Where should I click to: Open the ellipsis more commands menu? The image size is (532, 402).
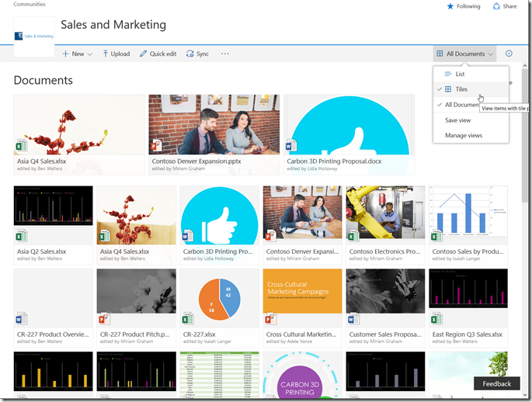(x=225, y=54)
